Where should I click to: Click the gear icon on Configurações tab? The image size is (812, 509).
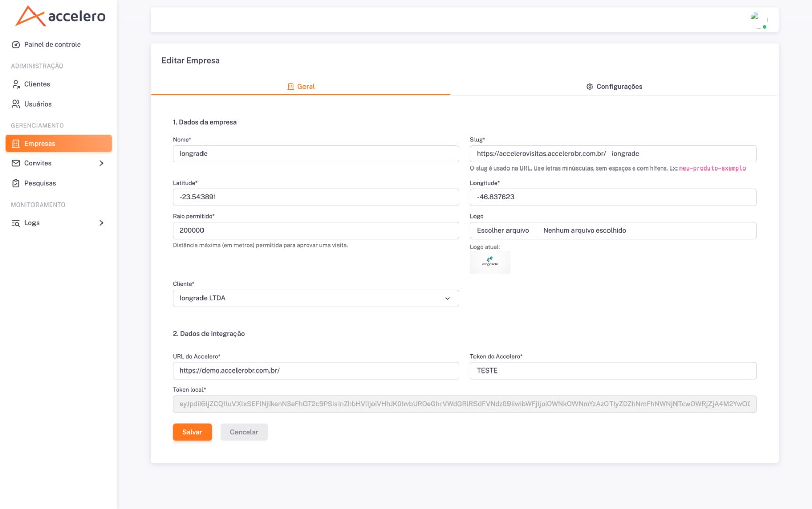(590, 87)
